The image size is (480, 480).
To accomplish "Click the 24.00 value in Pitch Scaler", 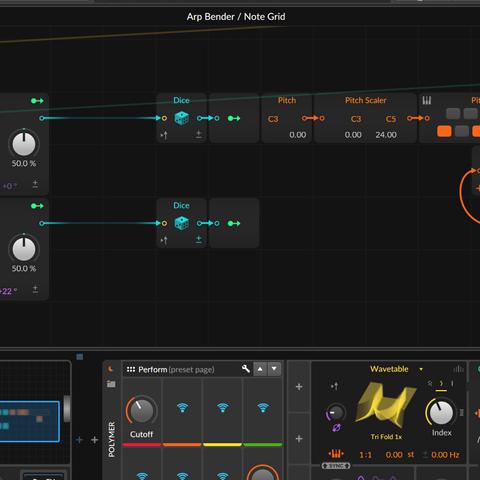I will (x=386, y=135).
